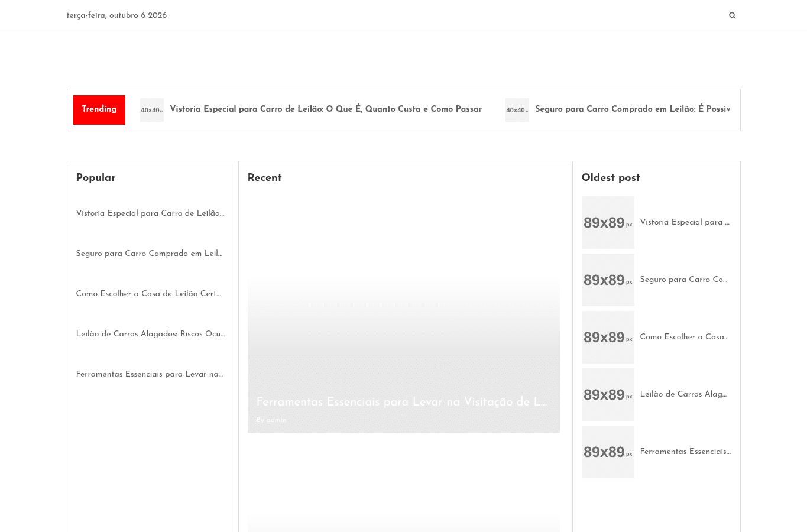This screenshot has height=532, width=807.
Task: Open Oldest post 'Leilão de Carros Alag...' title
Action: [x=683, y=394]
